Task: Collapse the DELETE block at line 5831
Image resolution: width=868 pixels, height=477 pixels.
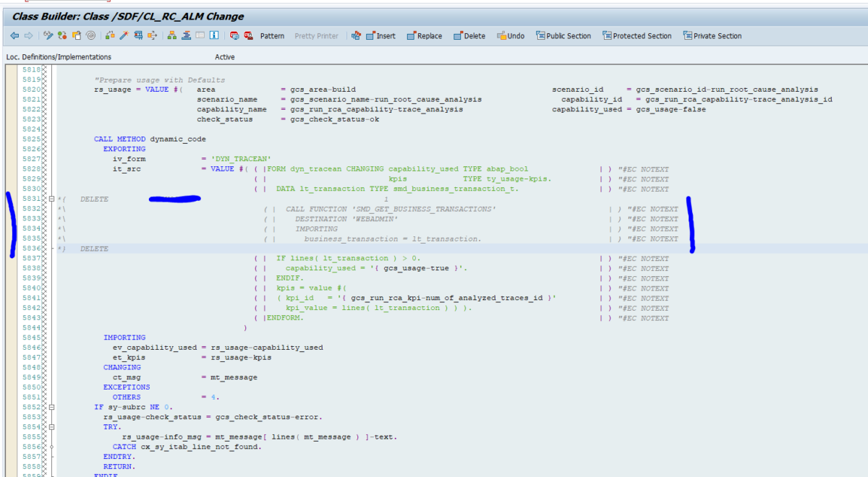Action: point(51,199)
